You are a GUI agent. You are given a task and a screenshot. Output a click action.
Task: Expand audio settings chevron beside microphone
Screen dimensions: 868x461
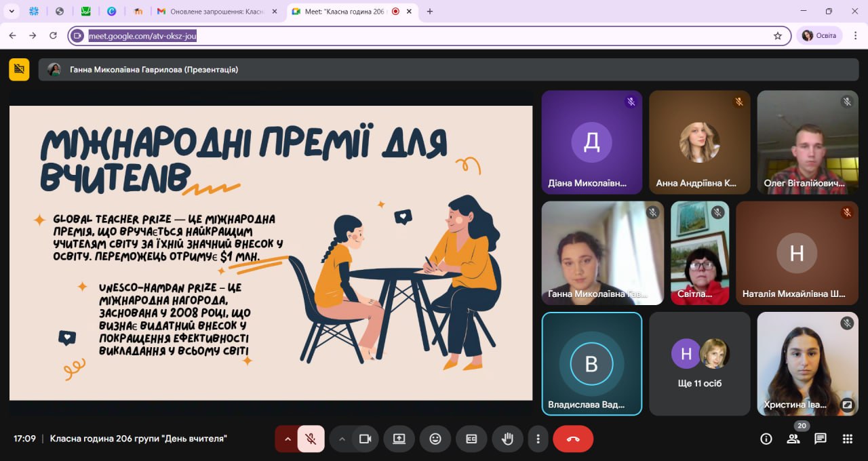(288, 439)
